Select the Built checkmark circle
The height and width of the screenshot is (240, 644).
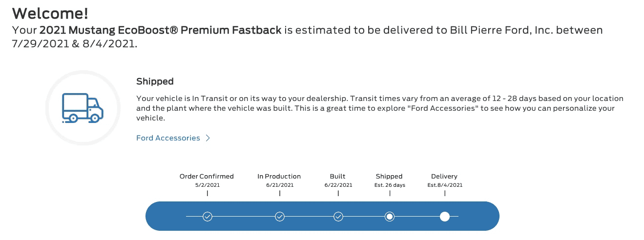click(338, 216)
